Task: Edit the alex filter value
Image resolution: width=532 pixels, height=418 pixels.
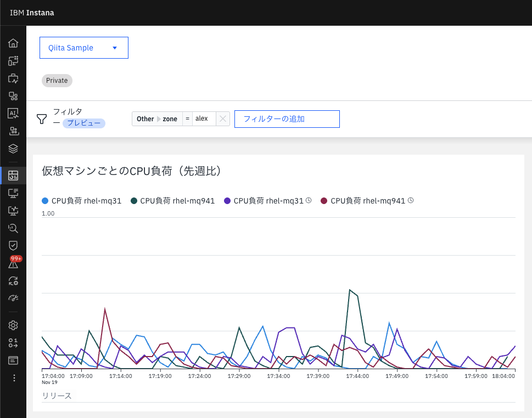Action: (204, 118)
